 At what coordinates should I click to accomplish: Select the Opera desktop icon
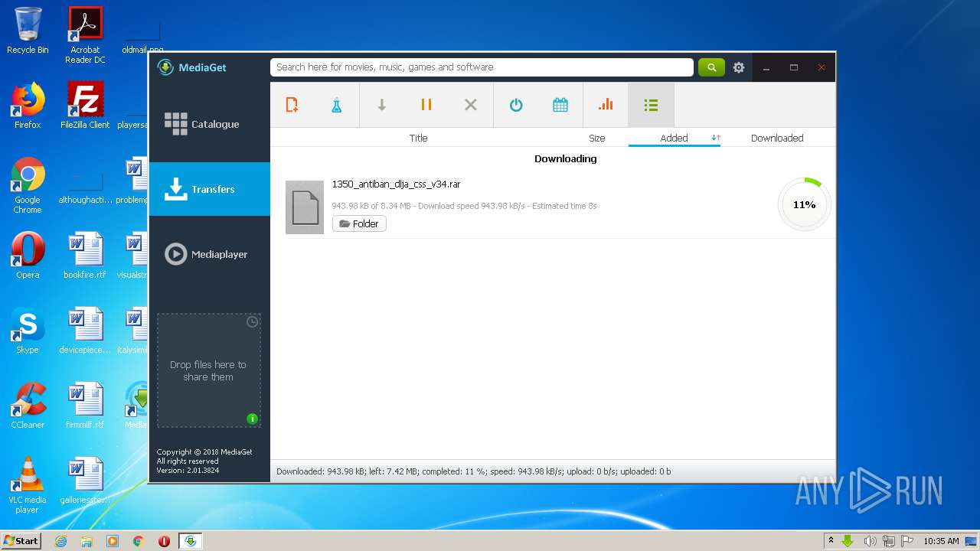point(28,256)
